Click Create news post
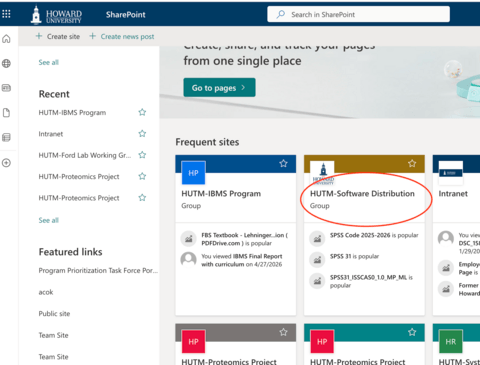 pos(122,36)
